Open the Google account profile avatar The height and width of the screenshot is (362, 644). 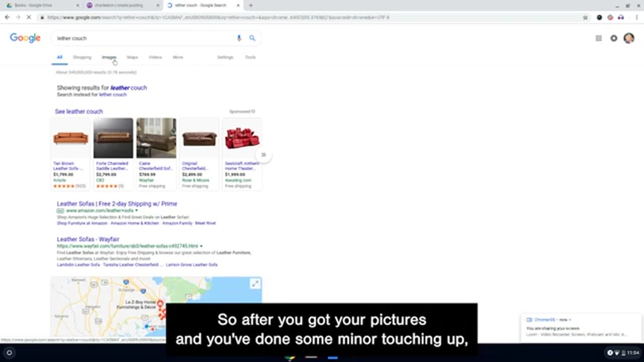[x=629, y=38]
